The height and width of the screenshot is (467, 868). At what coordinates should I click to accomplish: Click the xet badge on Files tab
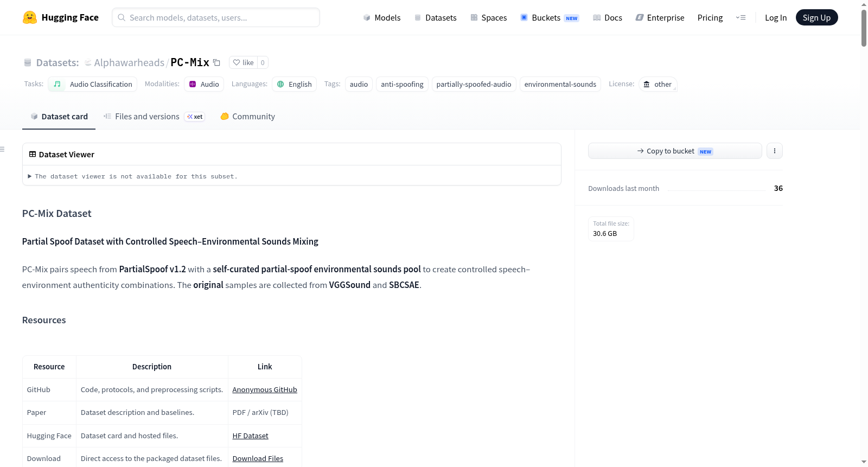tap(195, 117)
